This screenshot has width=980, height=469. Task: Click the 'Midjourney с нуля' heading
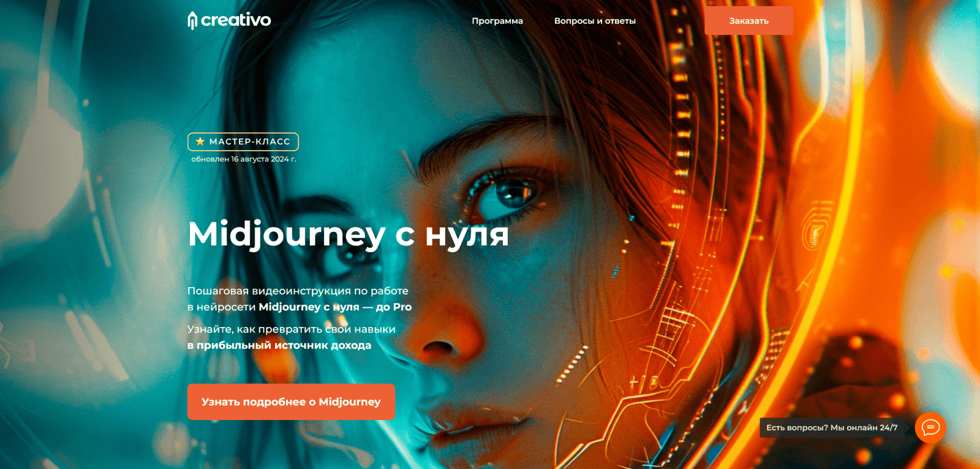point(348,234)
